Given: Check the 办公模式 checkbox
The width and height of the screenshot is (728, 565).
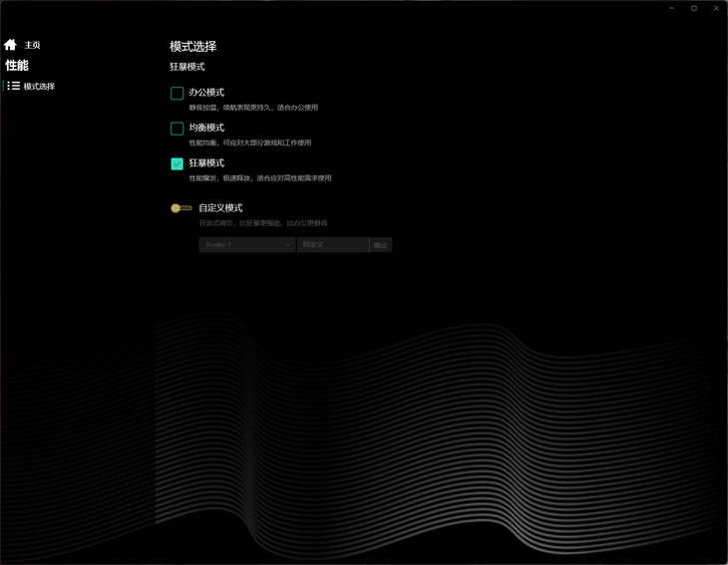Looking at the screenshot, I should click(x=177, y=94).
